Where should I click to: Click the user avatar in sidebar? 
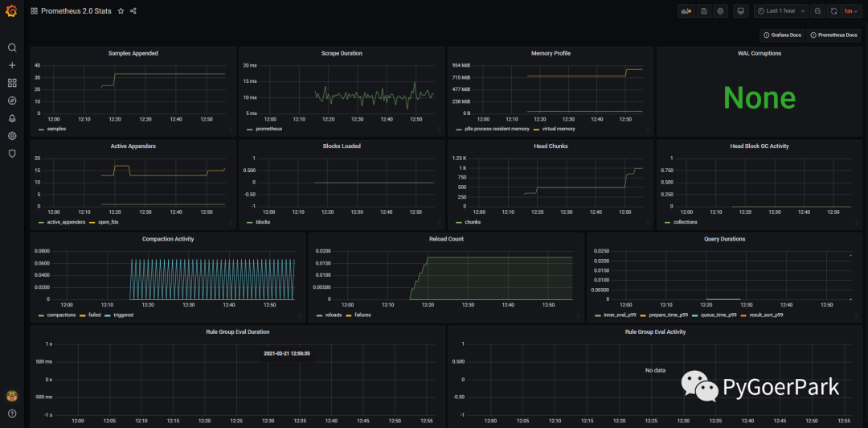click(x=11, y=396)
